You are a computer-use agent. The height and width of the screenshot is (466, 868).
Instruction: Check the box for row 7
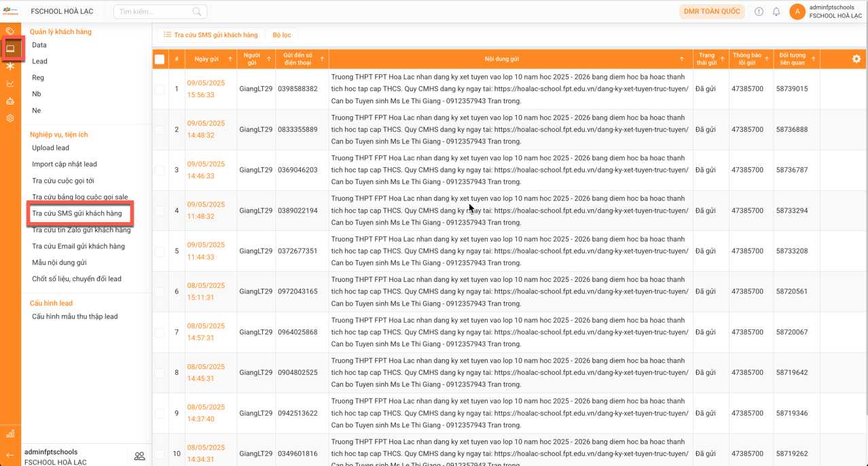160,332
